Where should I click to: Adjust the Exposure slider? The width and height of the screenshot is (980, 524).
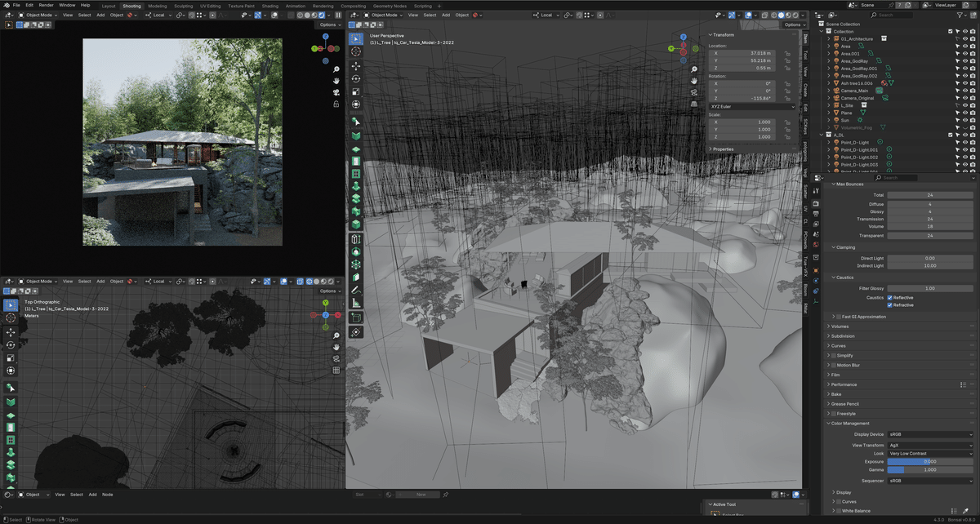(x=931, y=461)
